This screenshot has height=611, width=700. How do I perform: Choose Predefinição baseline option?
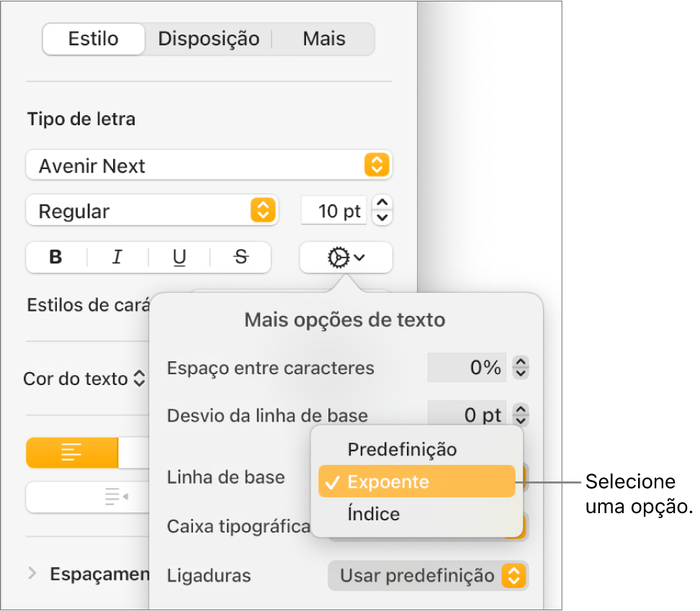402,450
